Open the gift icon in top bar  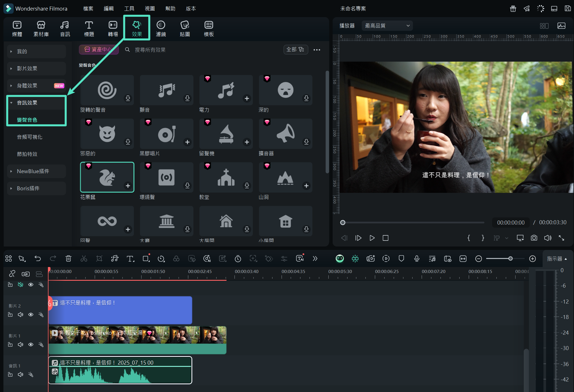[513, 9]
